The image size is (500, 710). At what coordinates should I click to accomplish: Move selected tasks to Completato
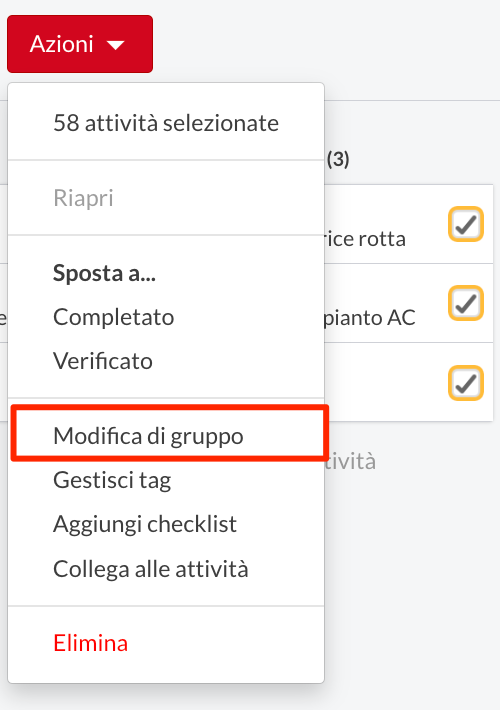click(x=114, y=317)
